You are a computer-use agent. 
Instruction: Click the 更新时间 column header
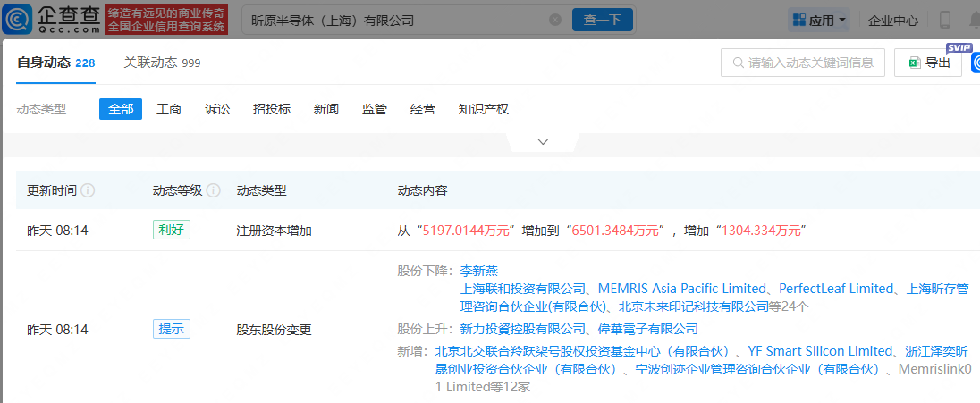(52, 190)
